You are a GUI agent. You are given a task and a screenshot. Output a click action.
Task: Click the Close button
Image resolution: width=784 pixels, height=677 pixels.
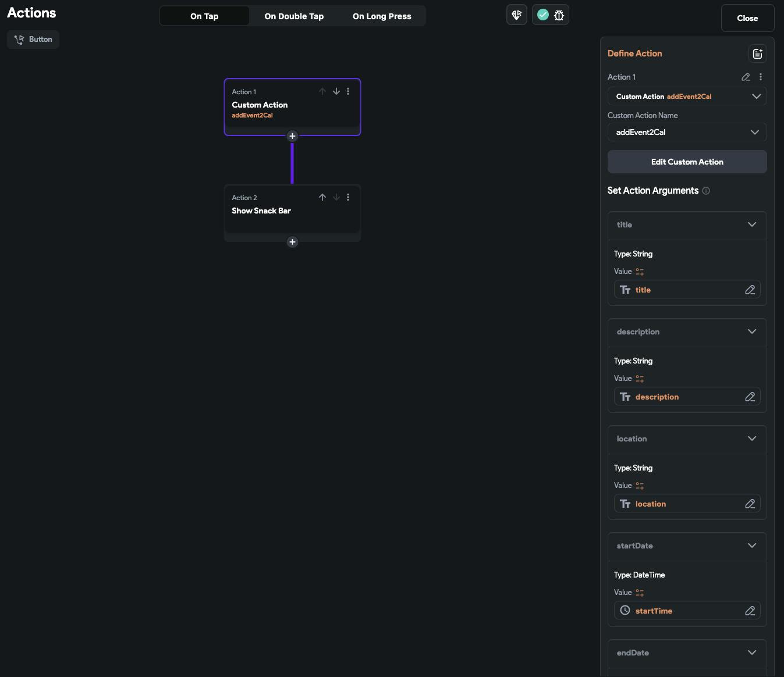747,18
